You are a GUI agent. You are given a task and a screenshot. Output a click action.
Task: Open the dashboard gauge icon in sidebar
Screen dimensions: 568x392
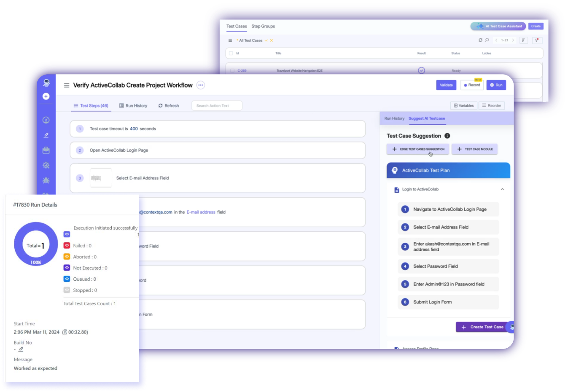46,120
